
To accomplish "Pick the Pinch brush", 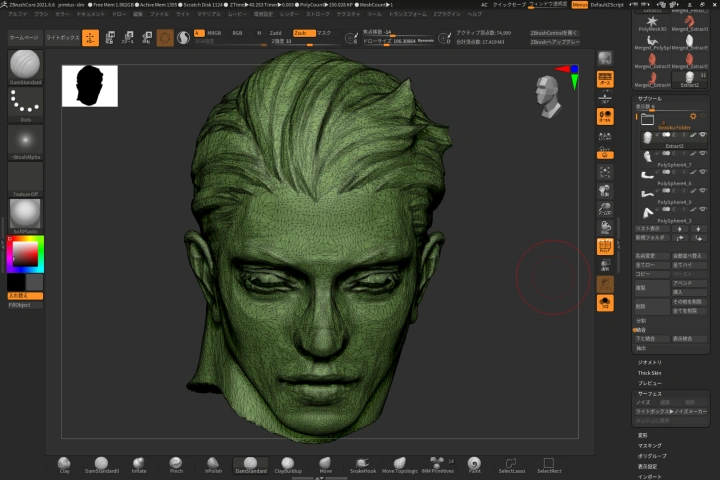I will (x=176, y=465).
